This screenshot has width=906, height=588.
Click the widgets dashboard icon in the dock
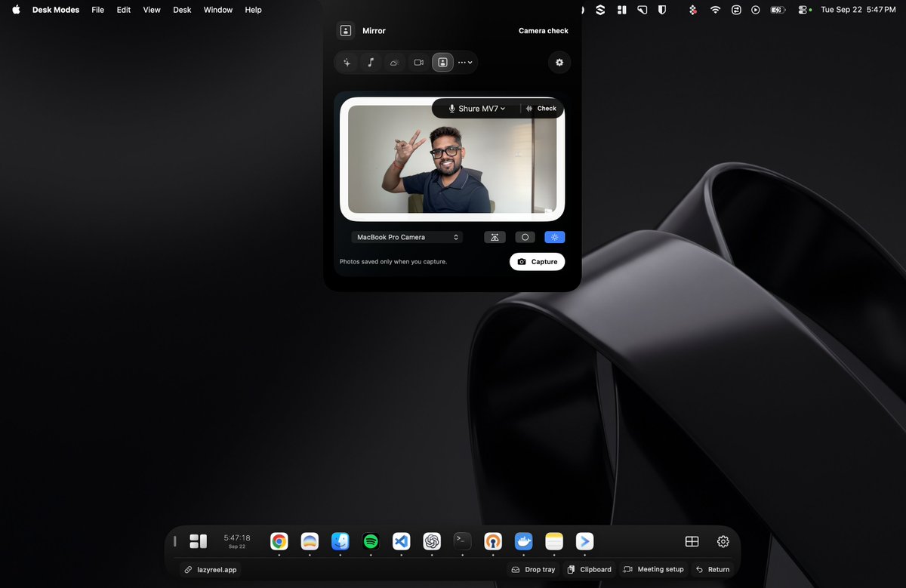point(198,541)
